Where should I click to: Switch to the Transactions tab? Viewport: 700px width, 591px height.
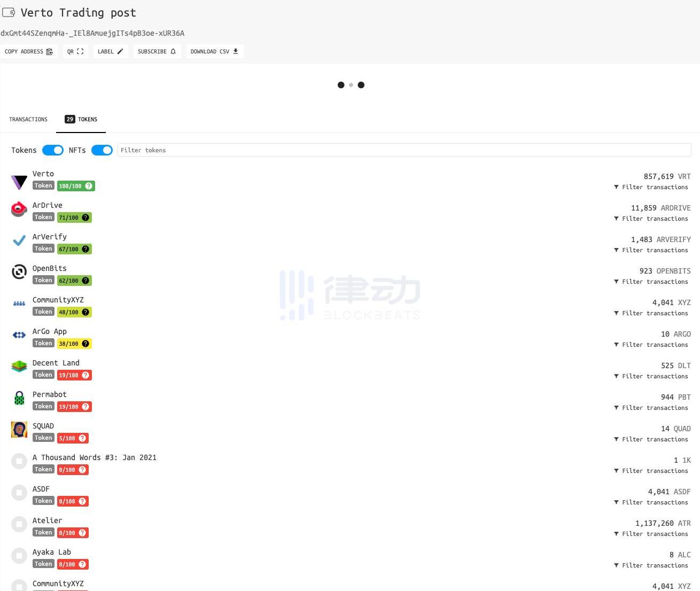click(x=28, y=119)
